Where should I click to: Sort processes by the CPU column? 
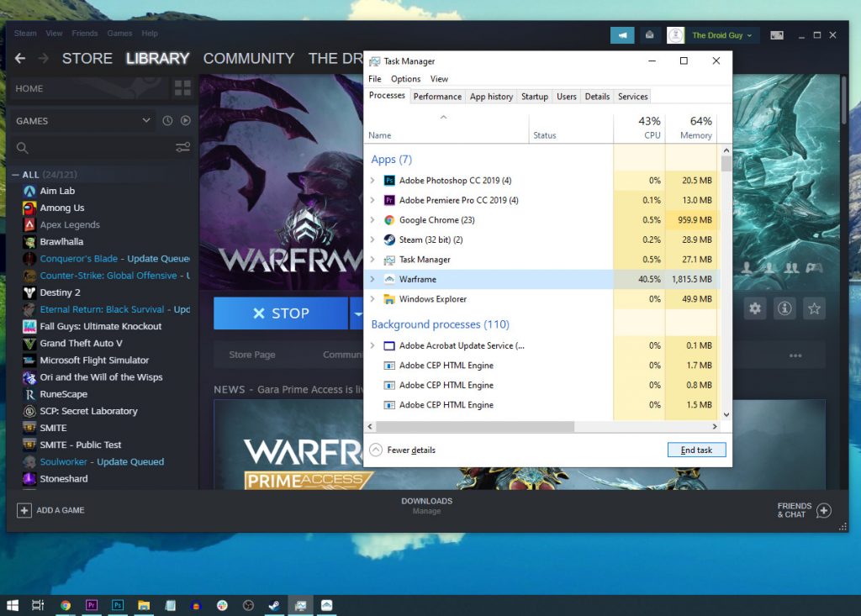tap(639, 128)
